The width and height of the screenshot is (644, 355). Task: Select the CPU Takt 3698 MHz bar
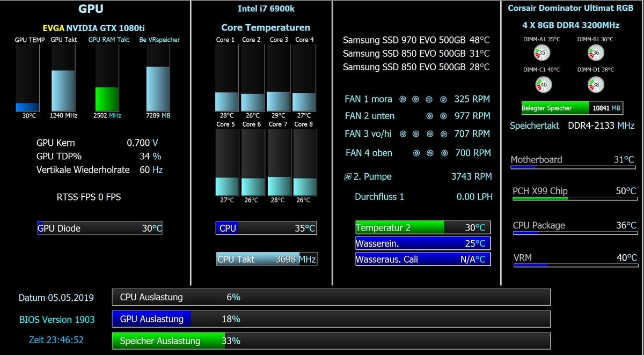click(x=267, y=259)
